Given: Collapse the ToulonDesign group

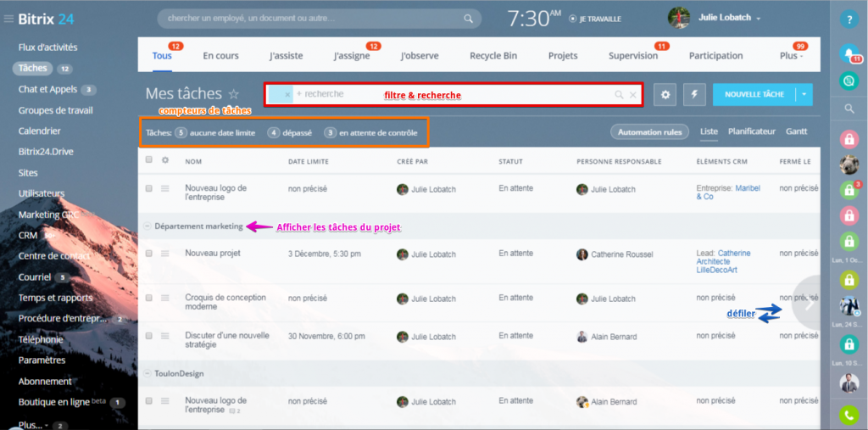Looking at the screenshot, I should [147, 373].
